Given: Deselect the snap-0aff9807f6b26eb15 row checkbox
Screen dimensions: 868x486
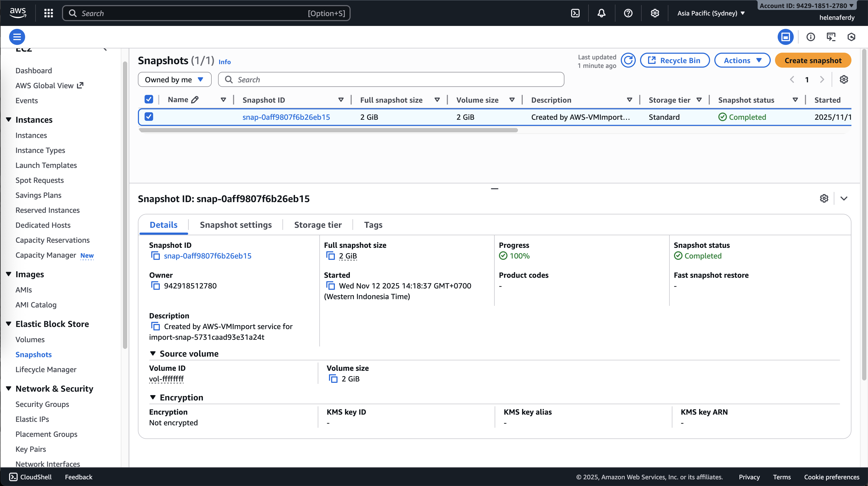Looking at the screenshot, I should click(x=149, y=117).
